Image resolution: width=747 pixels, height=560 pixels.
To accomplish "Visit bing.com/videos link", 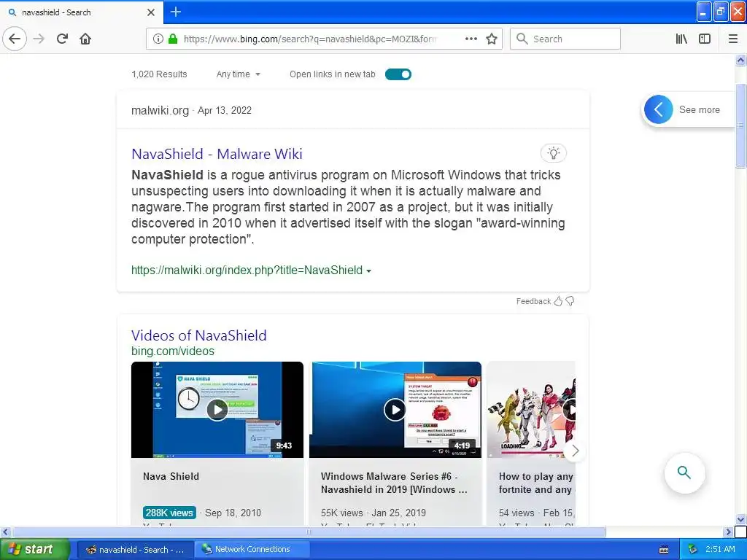I will 173,351.
